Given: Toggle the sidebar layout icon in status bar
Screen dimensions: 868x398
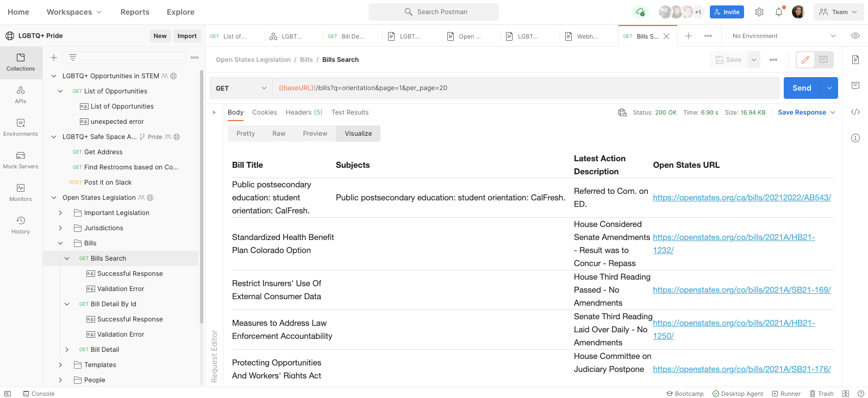Looking at the screenshot, I should coord(8,394).
